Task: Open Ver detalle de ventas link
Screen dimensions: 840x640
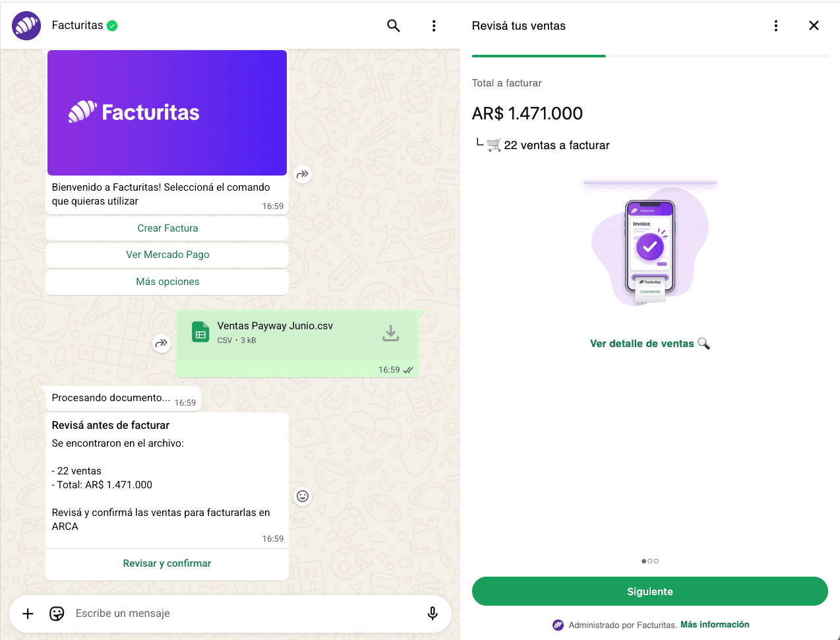Action: pyautogui.click(x=642, y=344)
